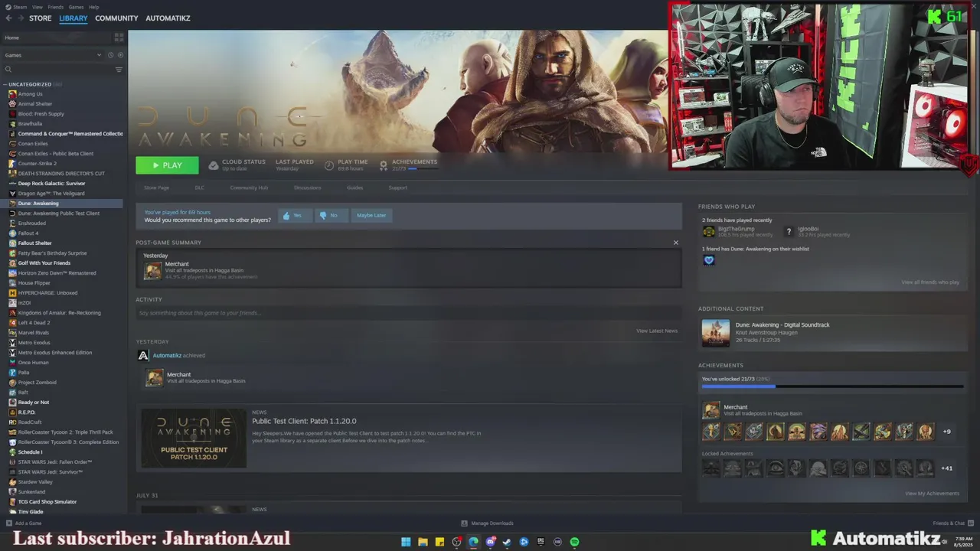The width and height of the screenshot is (980, 551).
Task: Click the ready-to-play filter icon
Action: coord(120,55)
